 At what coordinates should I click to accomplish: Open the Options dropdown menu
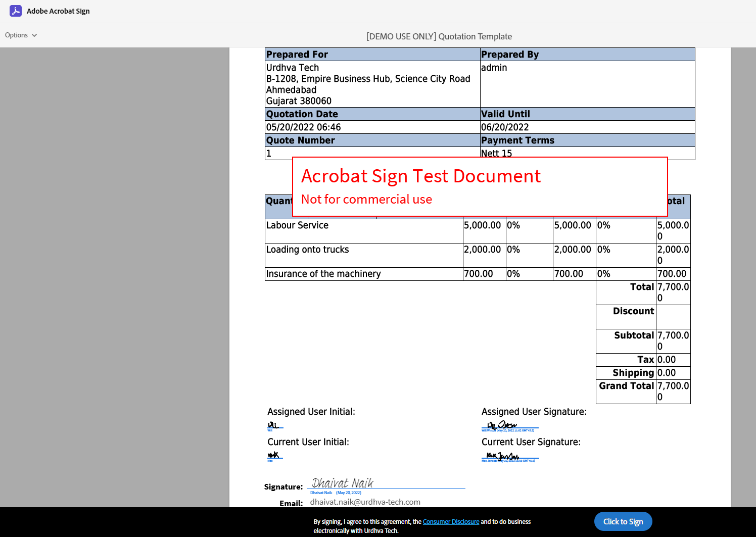21,35
